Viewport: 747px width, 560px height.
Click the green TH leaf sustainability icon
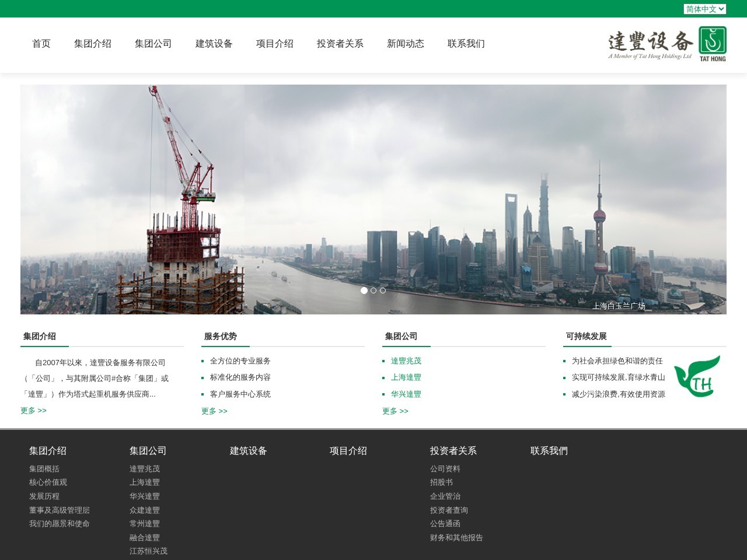tap(697, 376)
